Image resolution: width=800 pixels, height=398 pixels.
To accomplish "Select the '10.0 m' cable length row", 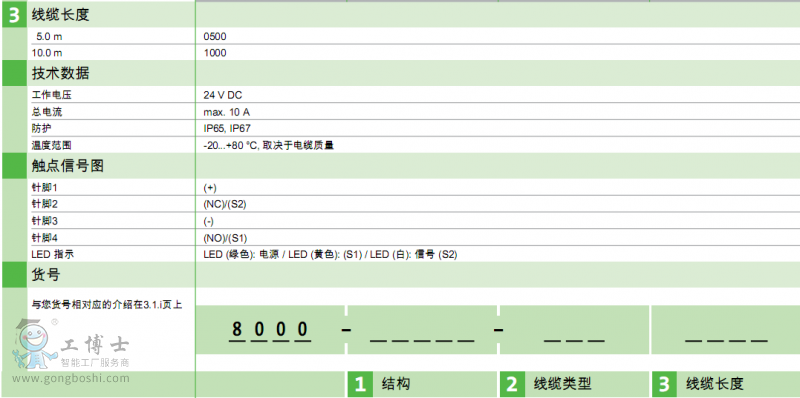I will 47,53.
